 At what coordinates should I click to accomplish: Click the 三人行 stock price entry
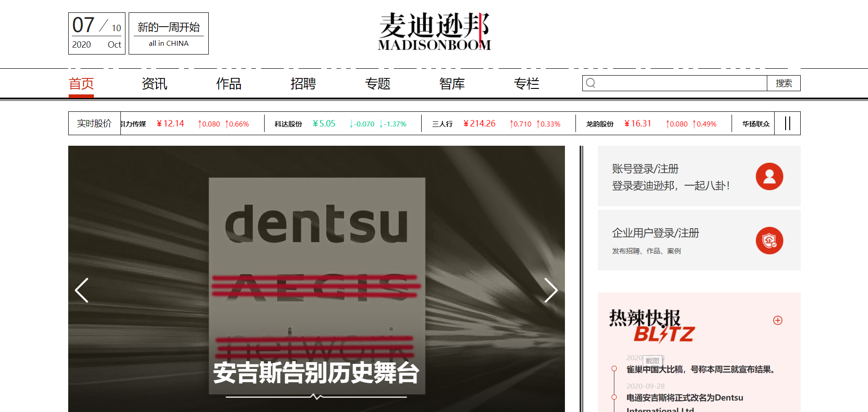[497, 124]
